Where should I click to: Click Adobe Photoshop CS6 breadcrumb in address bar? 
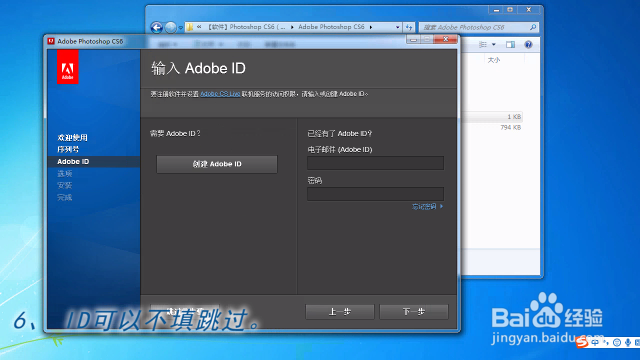(331, 27)
